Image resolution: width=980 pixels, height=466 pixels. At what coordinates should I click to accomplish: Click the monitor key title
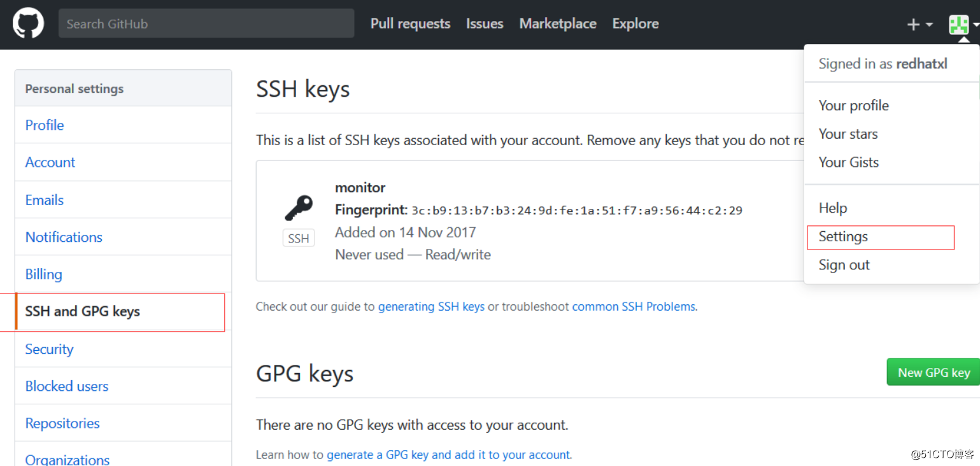pyautogui.click(x=360, y=188)
